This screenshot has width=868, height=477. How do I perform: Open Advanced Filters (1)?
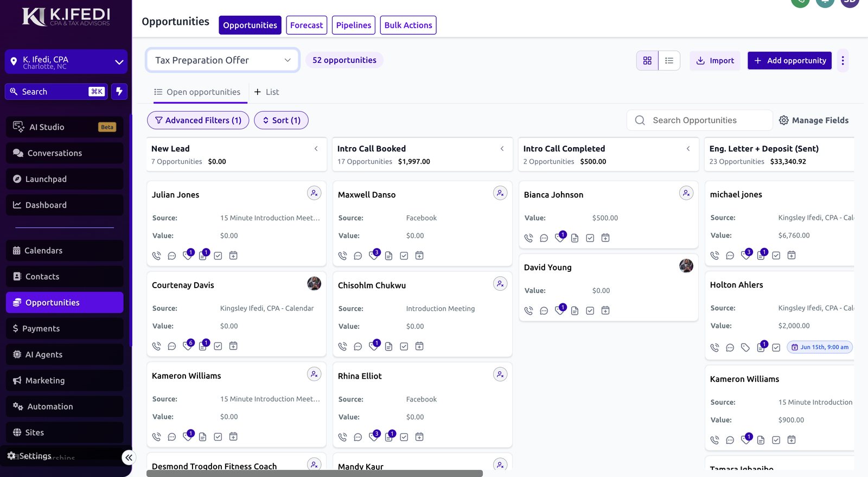(198, 120)
